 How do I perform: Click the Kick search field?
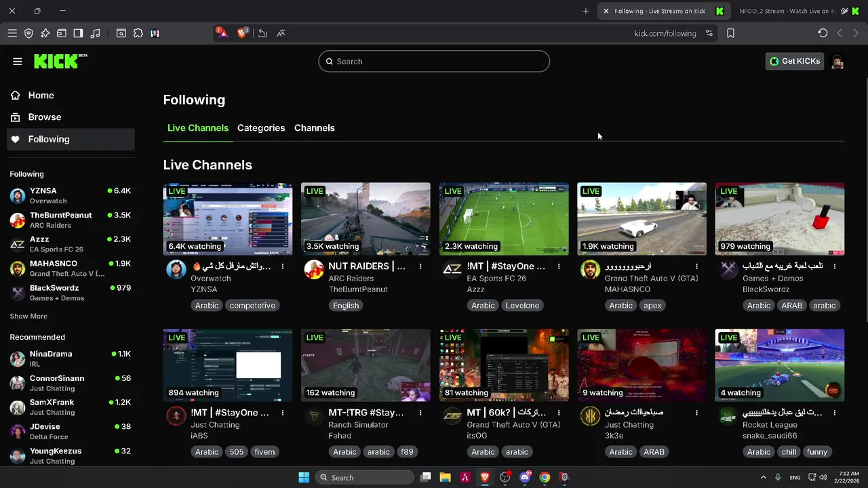click(434, 61)
